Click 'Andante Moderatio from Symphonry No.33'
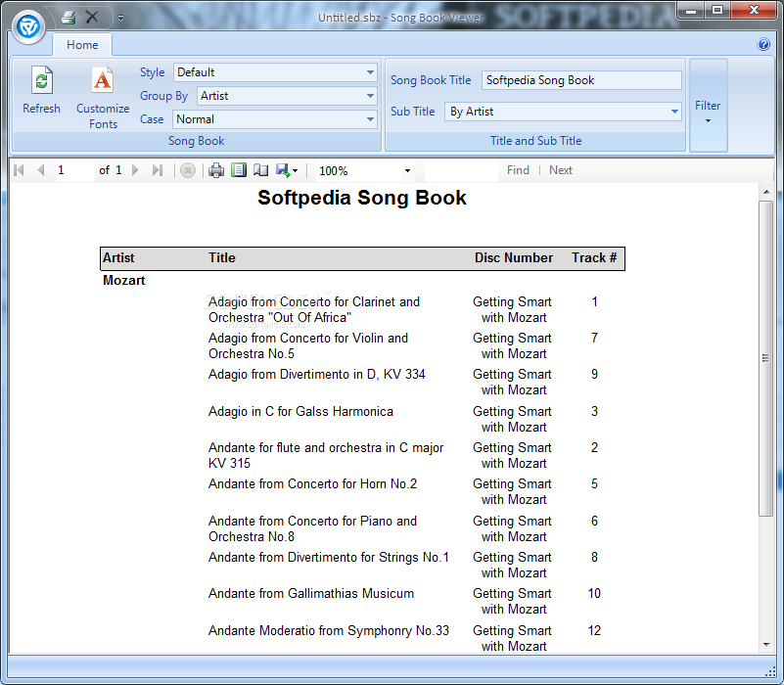The image size is (784, 685). [x=329, y=631]
